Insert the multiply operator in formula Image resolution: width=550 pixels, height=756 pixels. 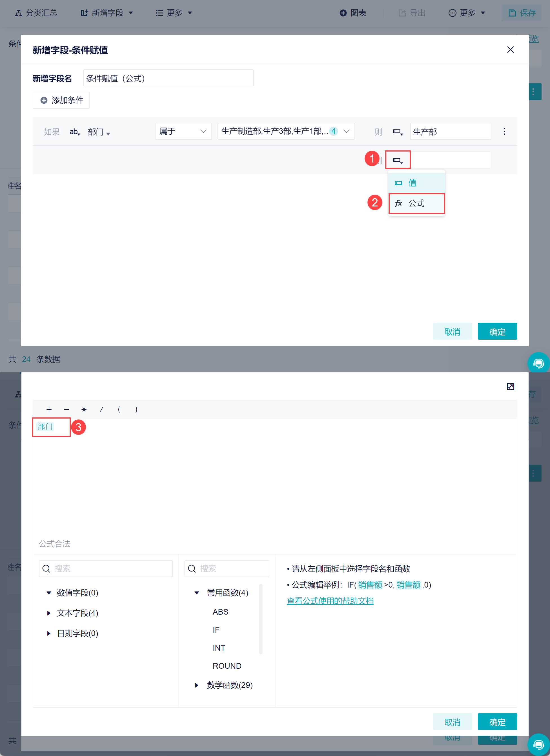84,410
